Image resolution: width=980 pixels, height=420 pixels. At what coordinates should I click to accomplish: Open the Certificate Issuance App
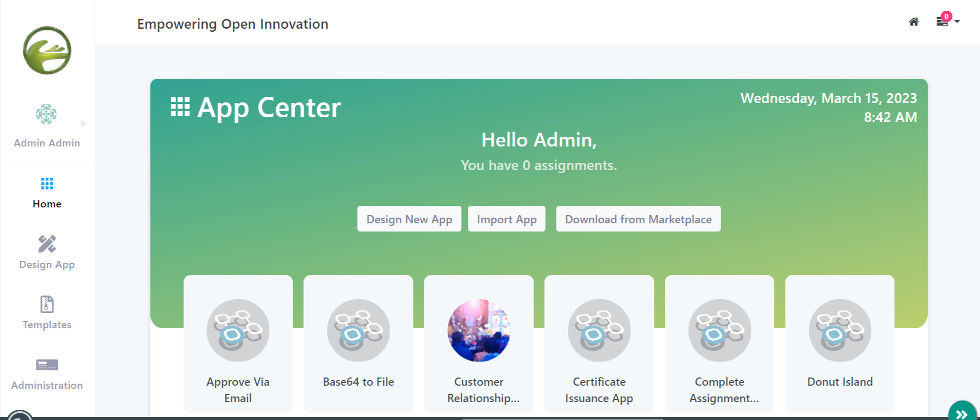(x=599, y=344)
